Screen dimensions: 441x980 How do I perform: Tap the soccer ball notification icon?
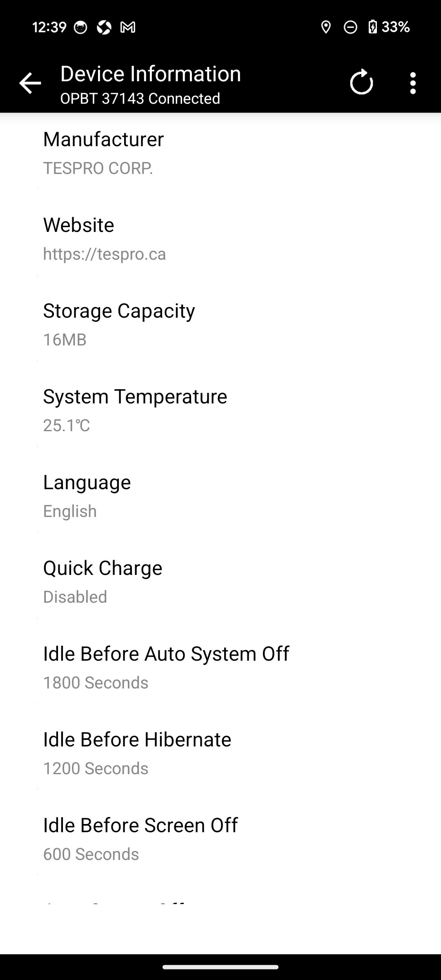point(104,27)
